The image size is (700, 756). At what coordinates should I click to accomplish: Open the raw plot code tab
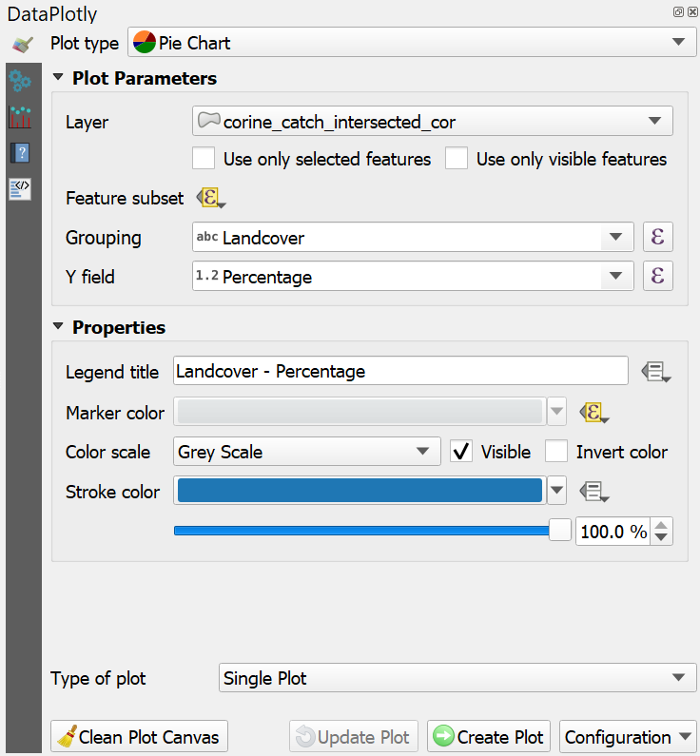coord(20,189)
